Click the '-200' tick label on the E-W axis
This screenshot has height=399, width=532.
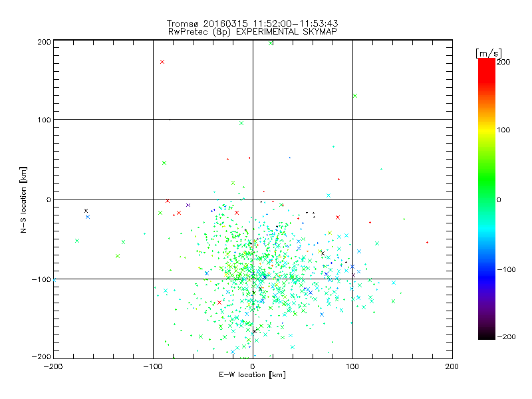click(53, 366)
